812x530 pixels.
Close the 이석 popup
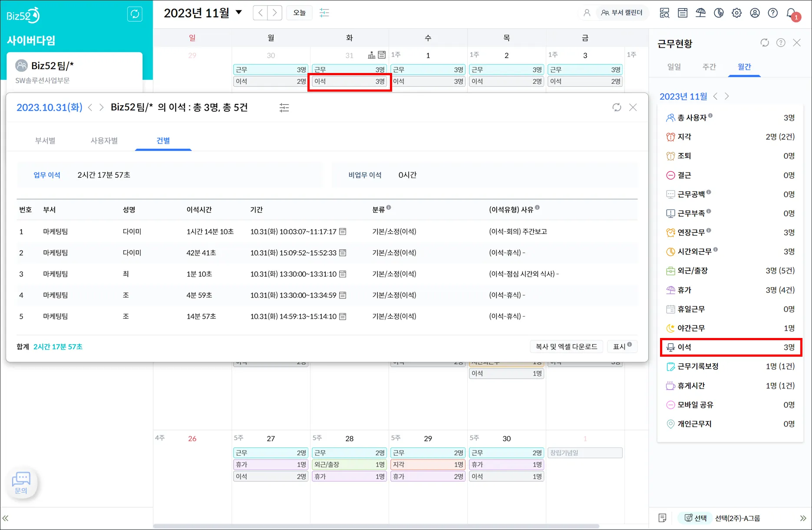[633, 107]
